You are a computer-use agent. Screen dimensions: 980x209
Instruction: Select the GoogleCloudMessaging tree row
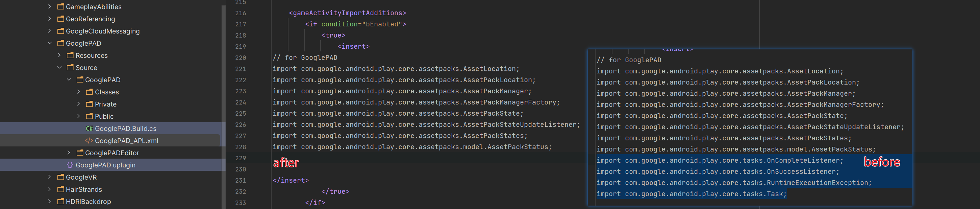pos(110,31)
